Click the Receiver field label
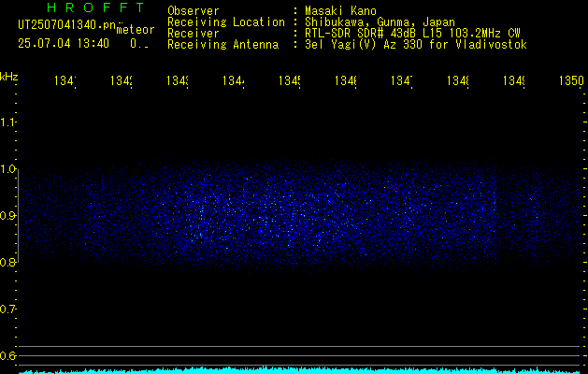 coord(194,34)
